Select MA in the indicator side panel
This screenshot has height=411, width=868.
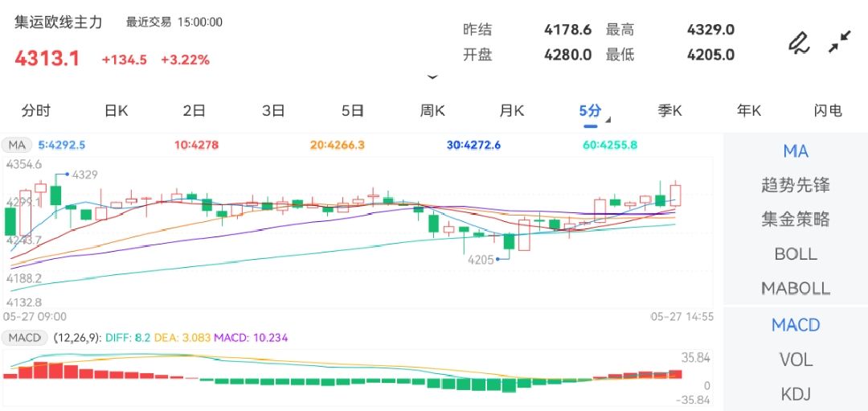[796, 150]
